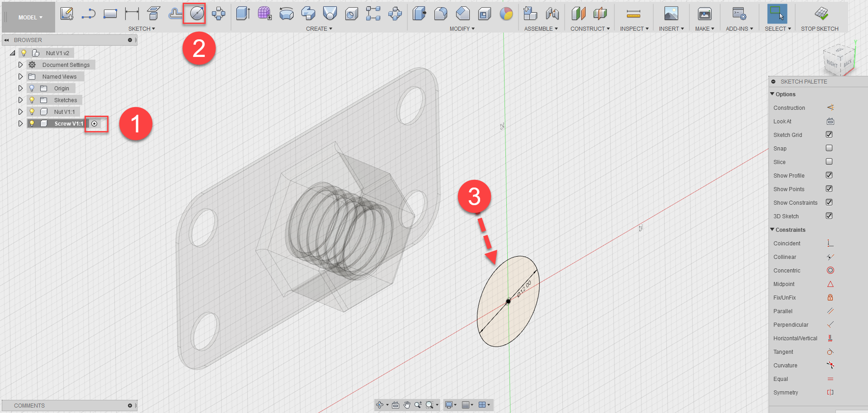Screen dimensions: 868x413
Task: Toggle visibility of the Origin folder
Action: [31, 88]
